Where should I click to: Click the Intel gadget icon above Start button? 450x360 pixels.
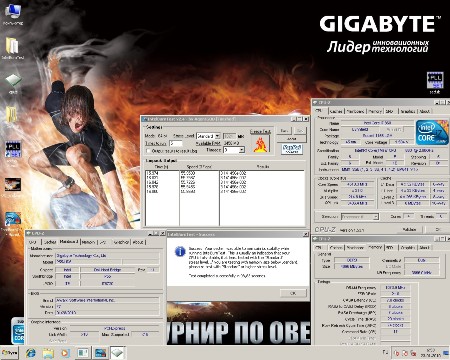[x=17, y=331]
